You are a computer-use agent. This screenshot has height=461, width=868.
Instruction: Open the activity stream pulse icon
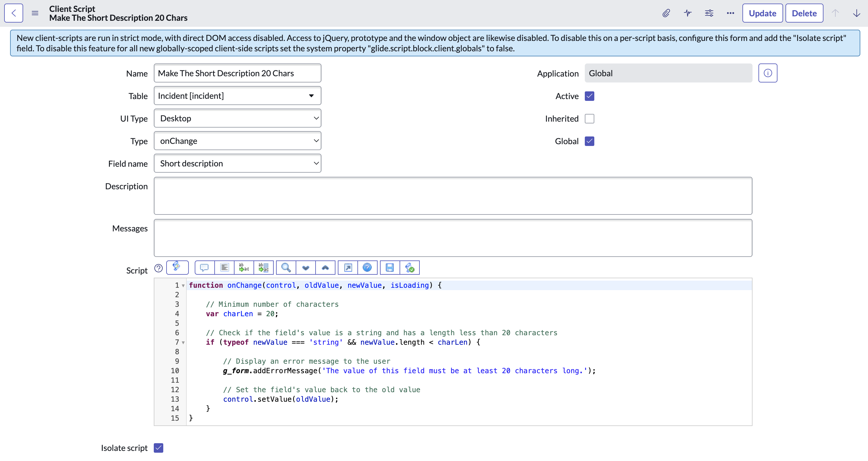point(688,13)
